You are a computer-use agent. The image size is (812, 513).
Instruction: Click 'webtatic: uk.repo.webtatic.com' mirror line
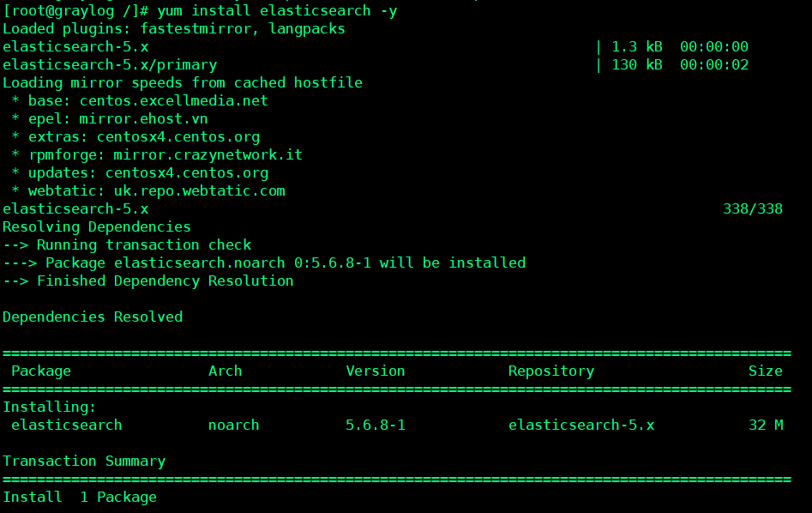tap(156, 190)
